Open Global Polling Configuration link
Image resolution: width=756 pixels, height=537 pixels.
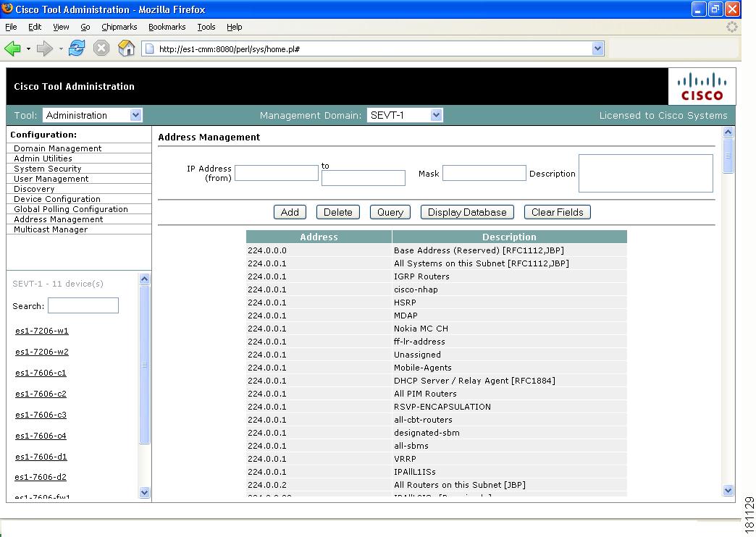tap(71, 209)
